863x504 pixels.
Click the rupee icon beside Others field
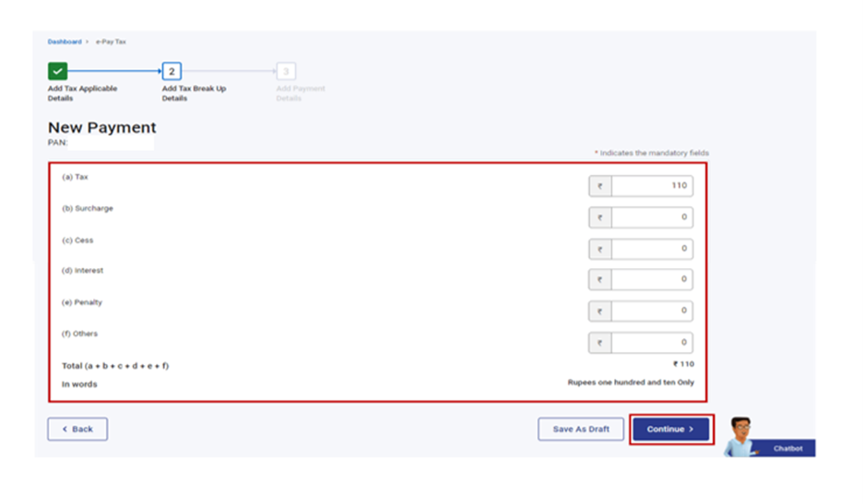(x=600, y=343)
